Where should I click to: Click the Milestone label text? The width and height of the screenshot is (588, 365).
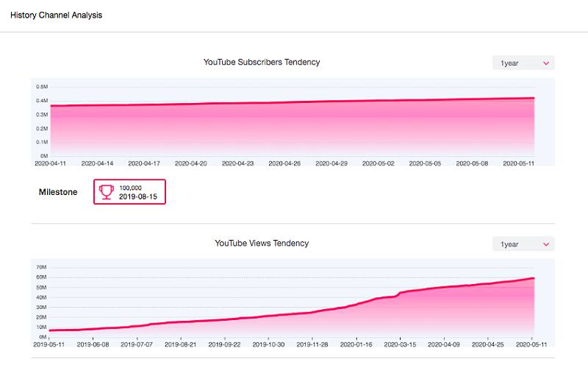click(x=58, y=192)
